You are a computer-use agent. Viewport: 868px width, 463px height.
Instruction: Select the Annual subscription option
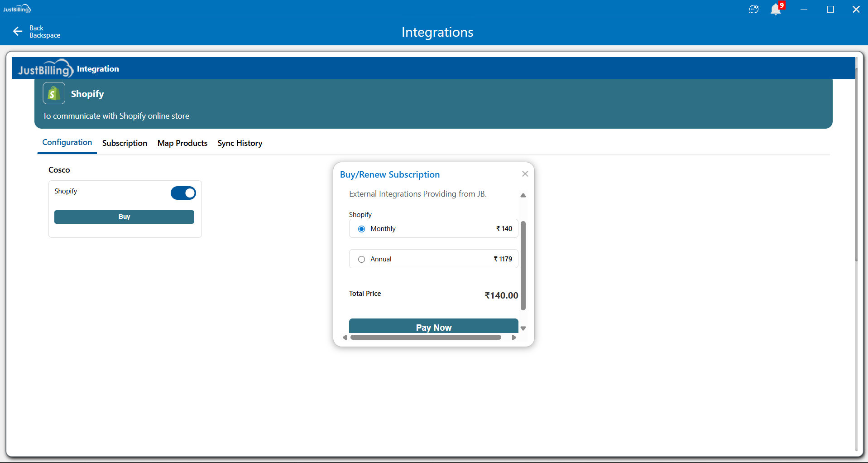(361, 259)
